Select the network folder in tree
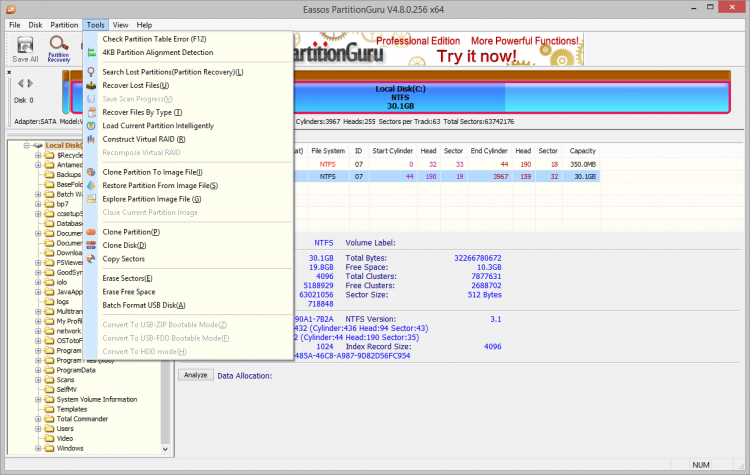This screenshot has width=750, height=475. (69, 331)
